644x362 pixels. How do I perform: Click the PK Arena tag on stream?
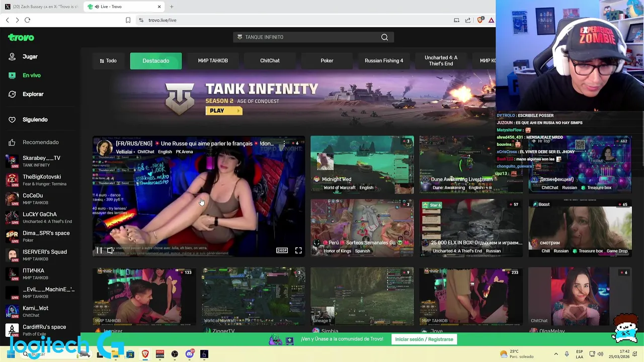184,152
